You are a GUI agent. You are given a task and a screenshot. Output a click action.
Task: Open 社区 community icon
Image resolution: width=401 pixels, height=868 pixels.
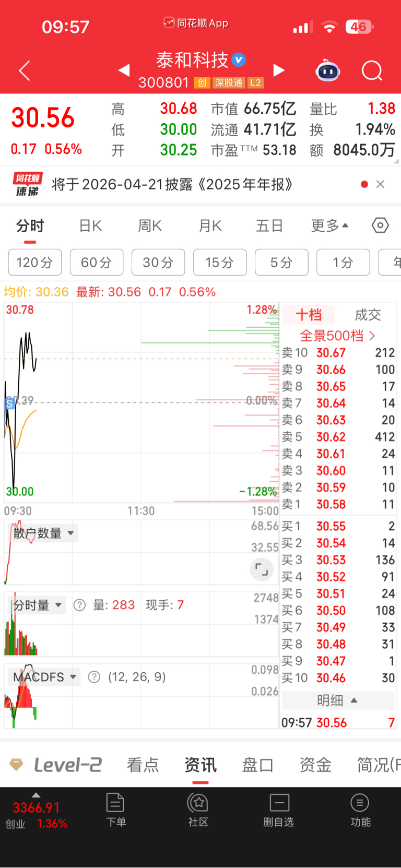coord(198,810)
